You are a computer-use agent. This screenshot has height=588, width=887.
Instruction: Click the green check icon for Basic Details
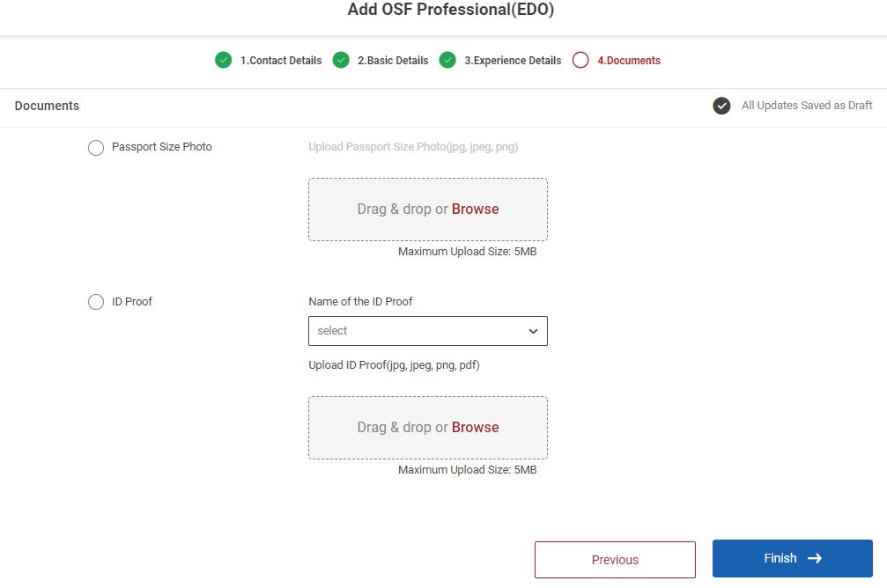(x=341, y=61)
